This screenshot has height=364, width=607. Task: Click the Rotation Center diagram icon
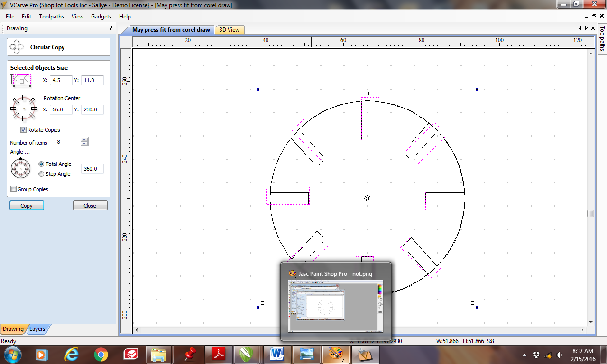pos(23,108)
